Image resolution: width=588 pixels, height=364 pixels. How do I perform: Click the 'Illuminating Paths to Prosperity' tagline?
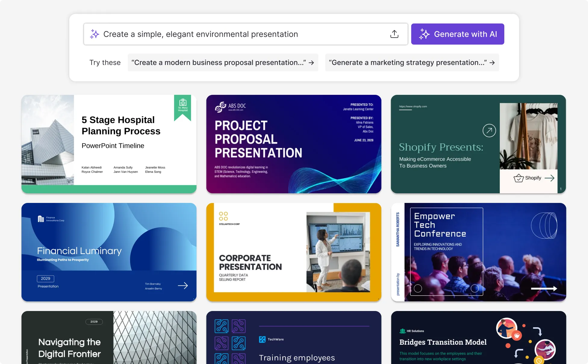[63, 260]
